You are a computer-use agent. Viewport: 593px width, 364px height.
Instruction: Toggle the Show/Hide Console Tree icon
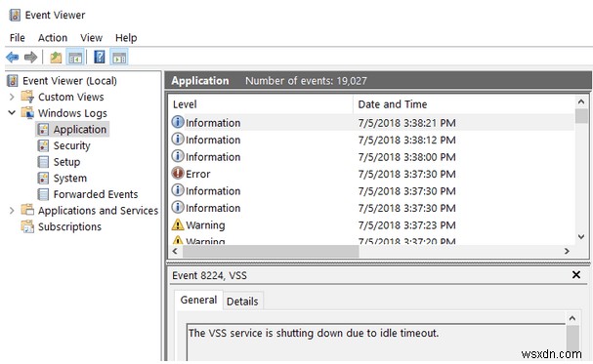tap(75, 58)
